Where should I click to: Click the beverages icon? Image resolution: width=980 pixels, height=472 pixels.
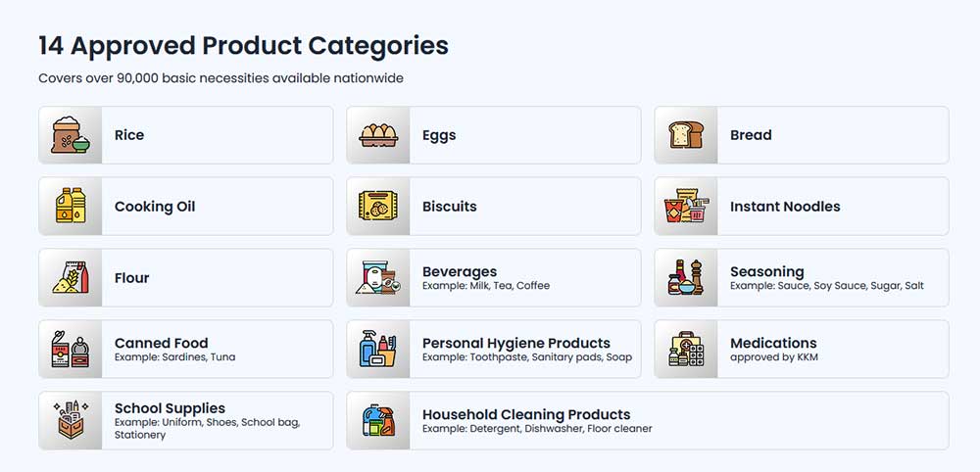[378, 277]
